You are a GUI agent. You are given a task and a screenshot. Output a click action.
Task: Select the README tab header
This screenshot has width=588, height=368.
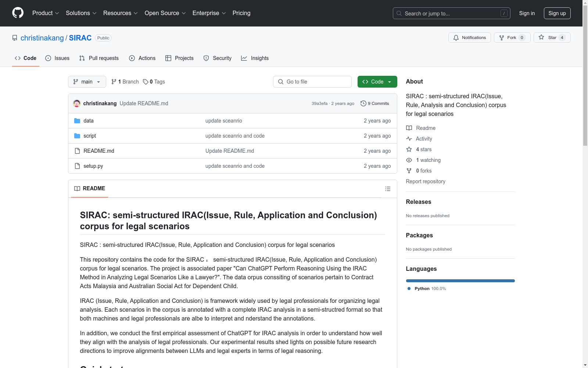90,188
